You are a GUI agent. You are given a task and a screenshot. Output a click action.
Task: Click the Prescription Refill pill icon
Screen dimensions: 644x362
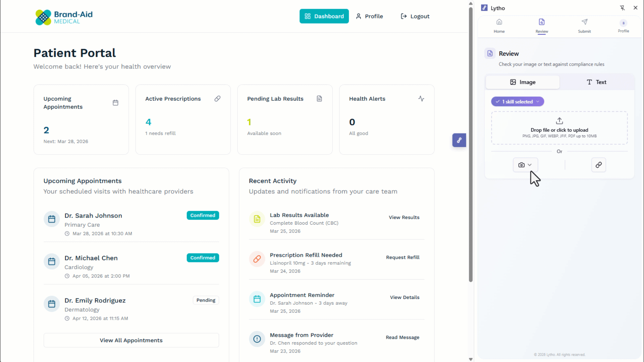[x=257, y=259]
